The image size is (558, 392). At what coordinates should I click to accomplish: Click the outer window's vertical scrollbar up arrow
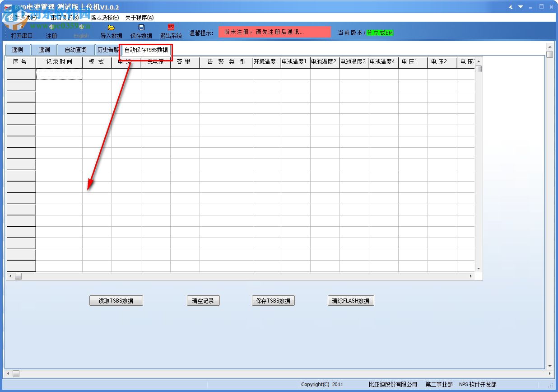coord(549,47)
